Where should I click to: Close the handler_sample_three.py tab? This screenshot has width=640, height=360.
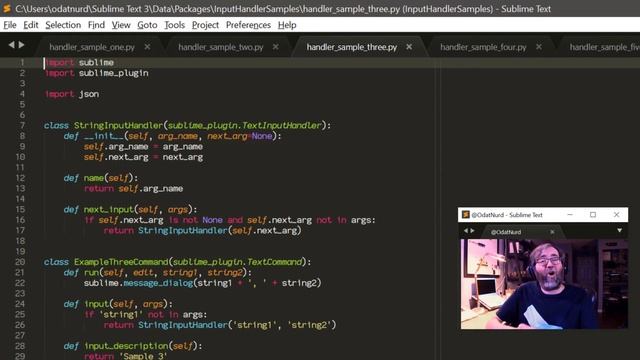[x=409, y=47]
